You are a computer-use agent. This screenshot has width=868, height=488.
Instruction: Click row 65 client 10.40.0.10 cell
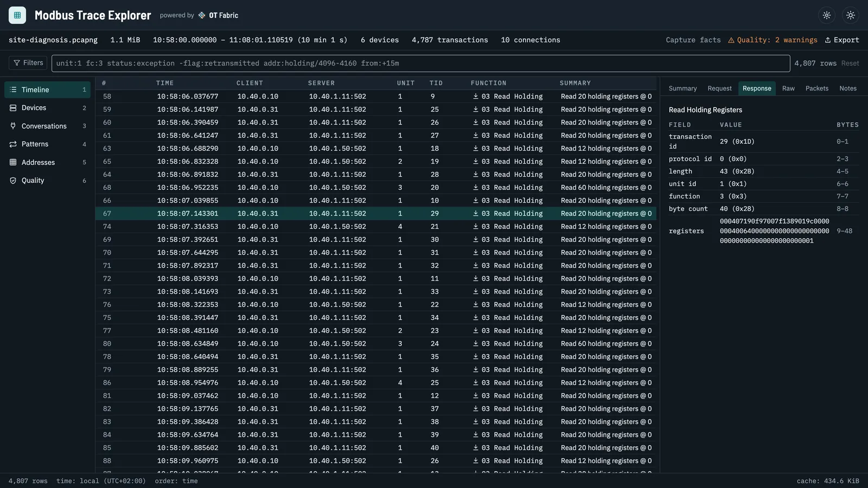258,162
